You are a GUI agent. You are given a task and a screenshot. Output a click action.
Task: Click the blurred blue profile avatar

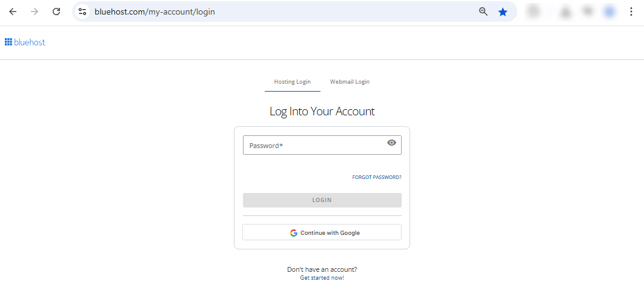610,12
